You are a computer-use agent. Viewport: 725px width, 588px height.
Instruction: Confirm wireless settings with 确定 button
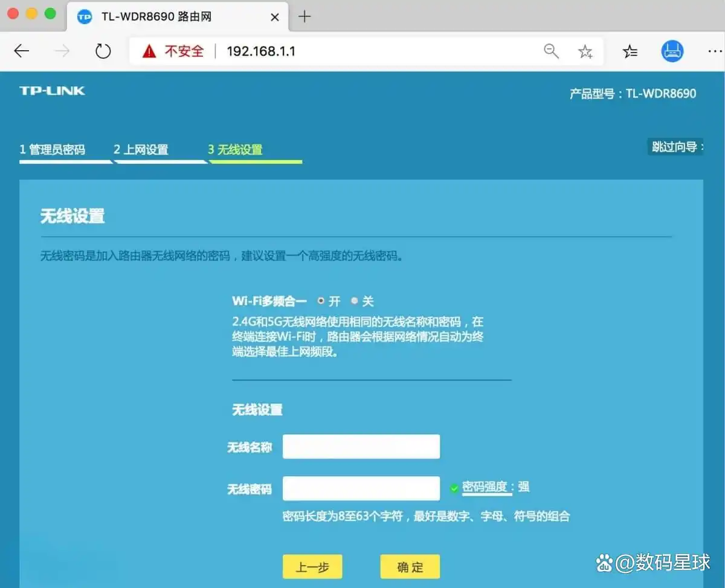coord(409,567)
